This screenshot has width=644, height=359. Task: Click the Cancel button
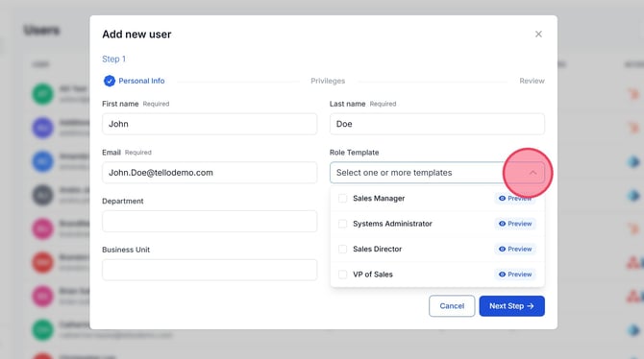(x=452, y=306)
